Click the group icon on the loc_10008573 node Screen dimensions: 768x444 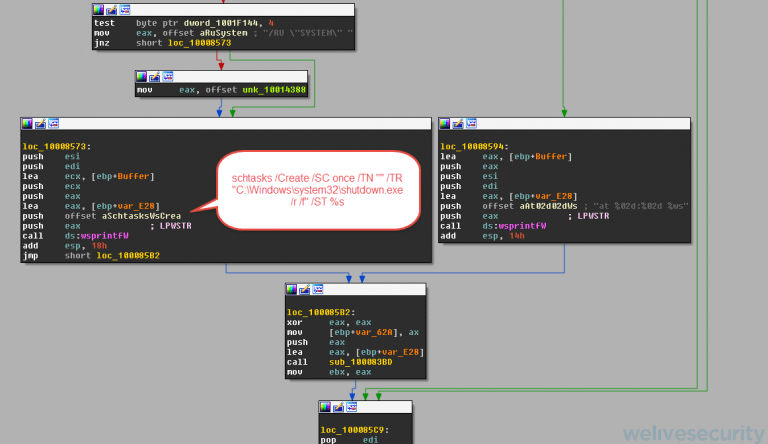(x=53, y=123)
